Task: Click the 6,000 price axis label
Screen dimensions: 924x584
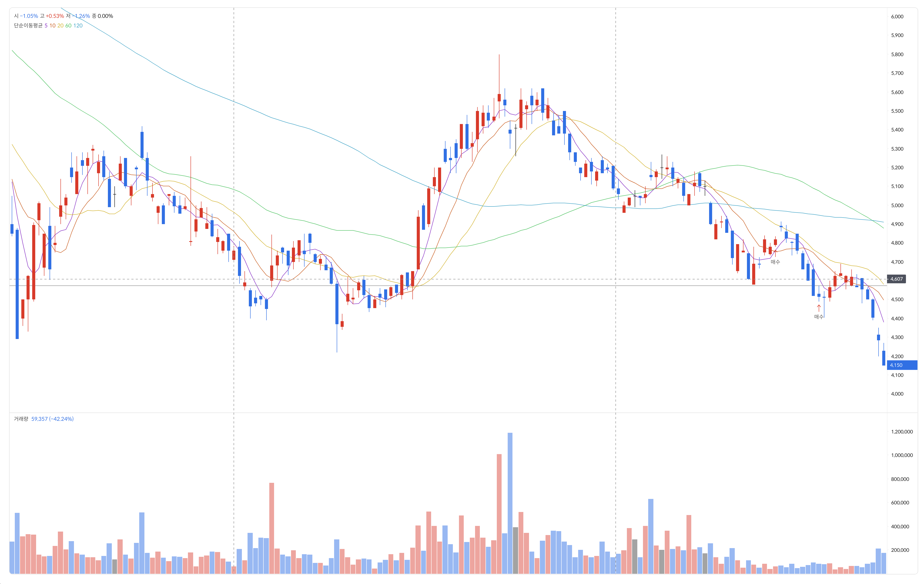Action: click(897, 17)
